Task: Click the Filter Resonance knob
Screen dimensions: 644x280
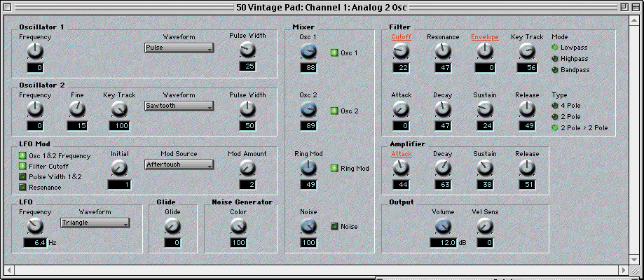Action: tap(443, 51)
